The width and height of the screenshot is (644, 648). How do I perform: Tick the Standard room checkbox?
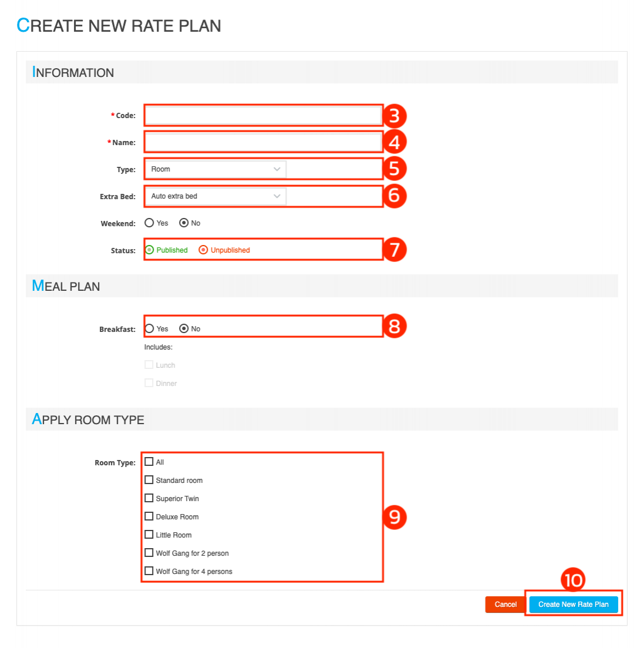[x=149, y=480]
